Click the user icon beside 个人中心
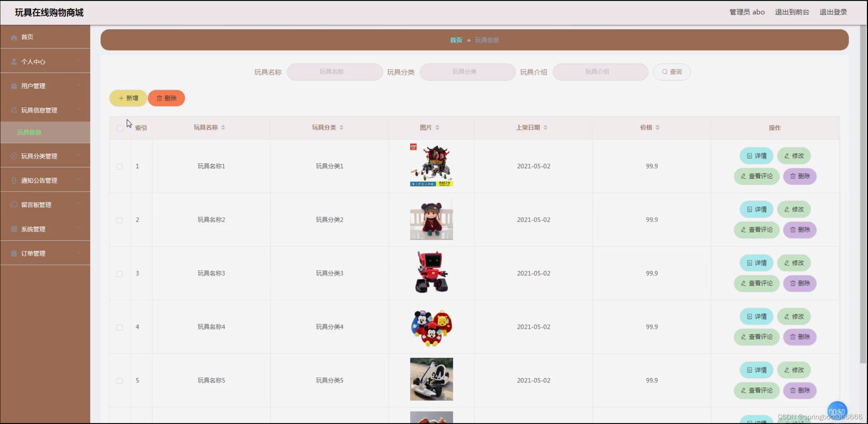868x424 pixels. (14, 62)
